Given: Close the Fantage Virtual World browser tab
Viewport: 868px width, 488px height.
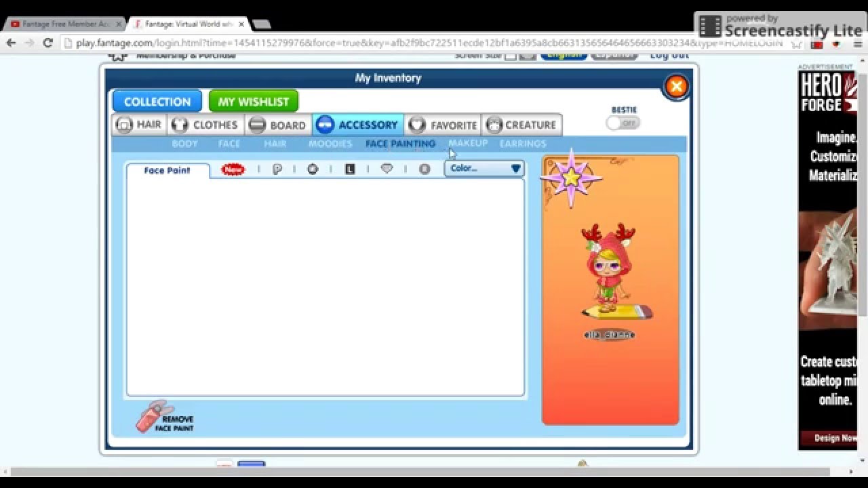Looking at the screenshot, I should 241,24.
